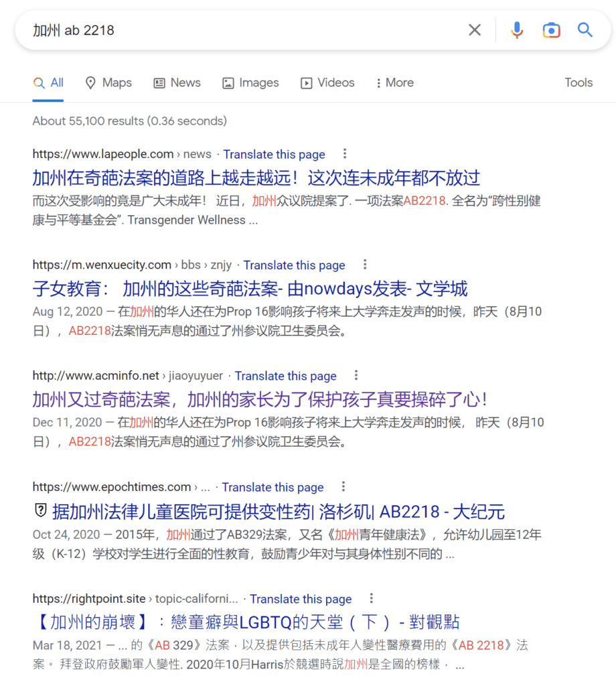
Task: Open three-dot menu for wenxuecity.com result
Action: point(365,265)
